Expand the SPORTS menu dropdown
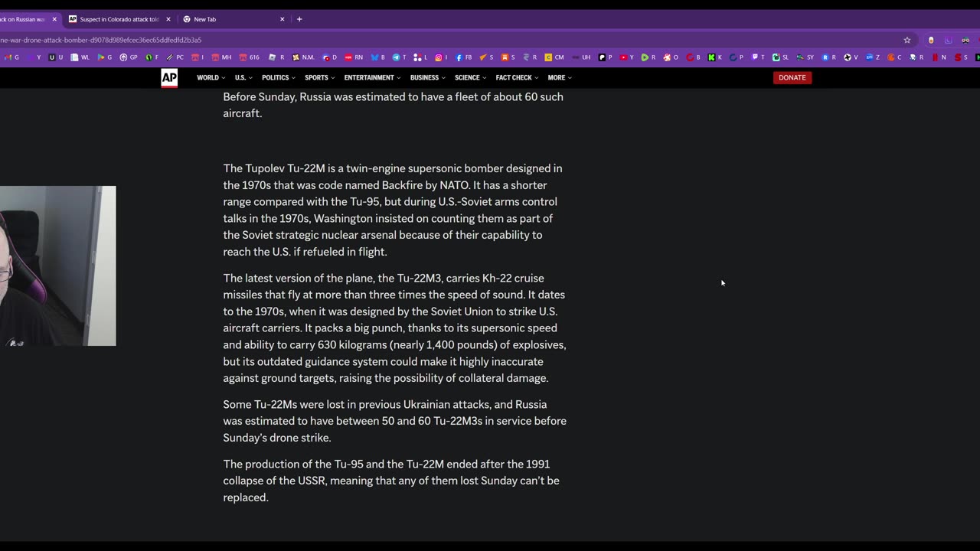Screen dimensions: 980x551 (x=319, y=77)
